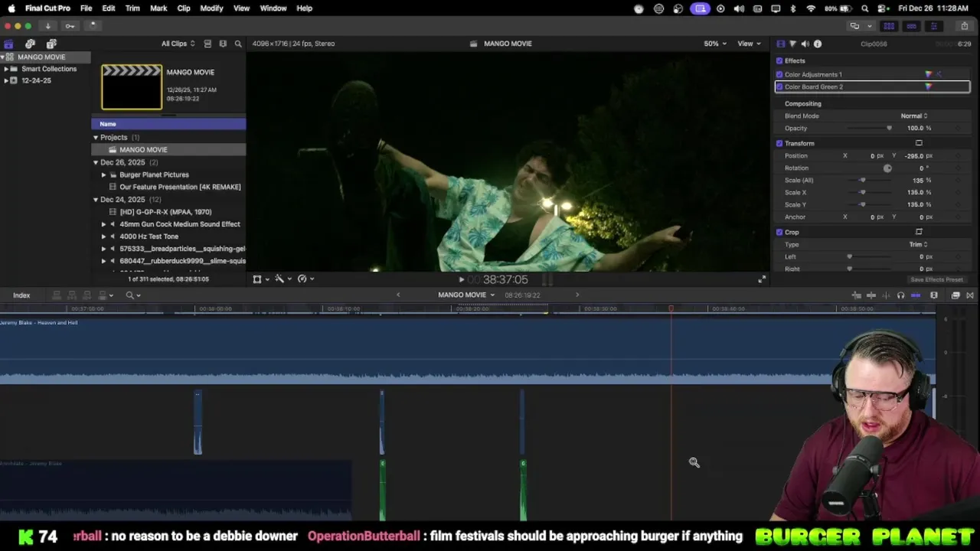This screenshot has height=551, width=980.
Task: Open the Modify menu
Action: (x=211, y=8)
